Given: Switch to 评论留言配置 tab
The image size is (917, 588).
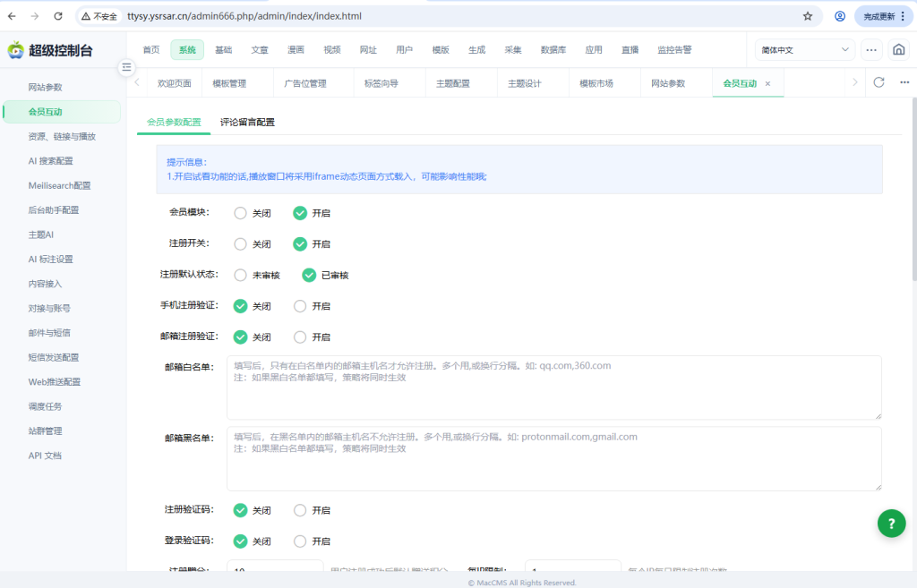Looking at the screenshot, I should click(x=247, y=122).
